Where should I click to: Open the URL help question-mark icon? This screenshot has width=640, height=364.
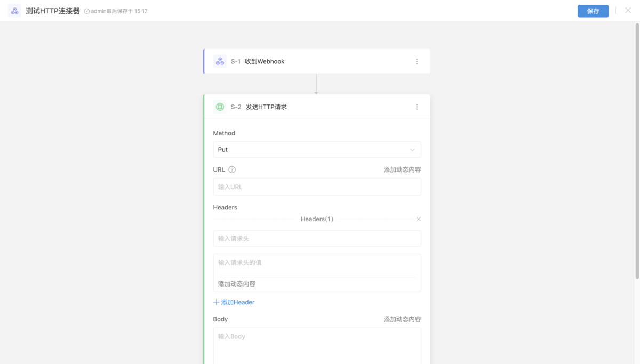(232, 169)
